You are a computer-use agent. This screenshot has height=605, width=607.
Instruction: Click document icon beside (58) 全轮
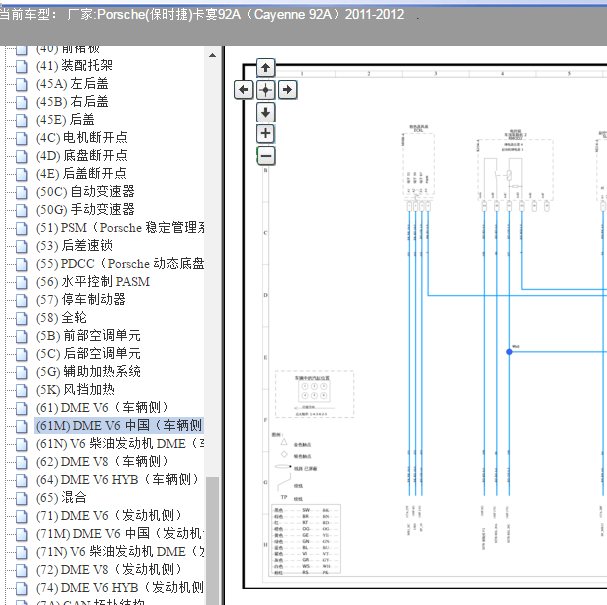tap(22, 318)
